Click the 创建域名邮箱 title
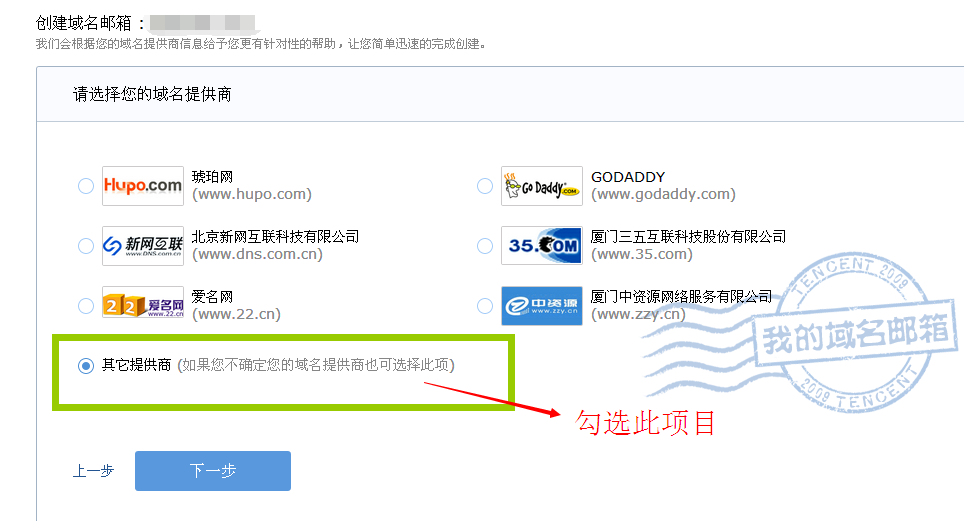Viewport: 964px width, 521px height. (84, 23)
